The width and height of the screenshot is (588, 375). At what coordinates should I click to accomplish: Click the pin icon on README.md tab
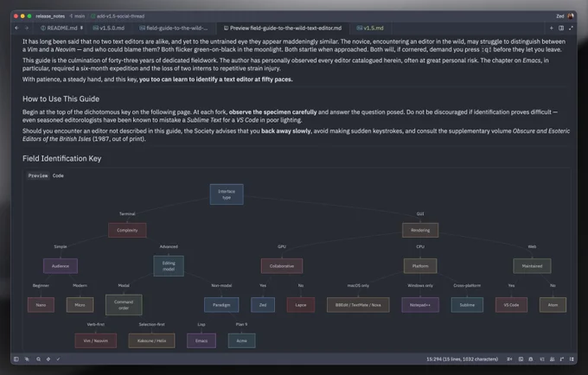click(x=81, y=29)
